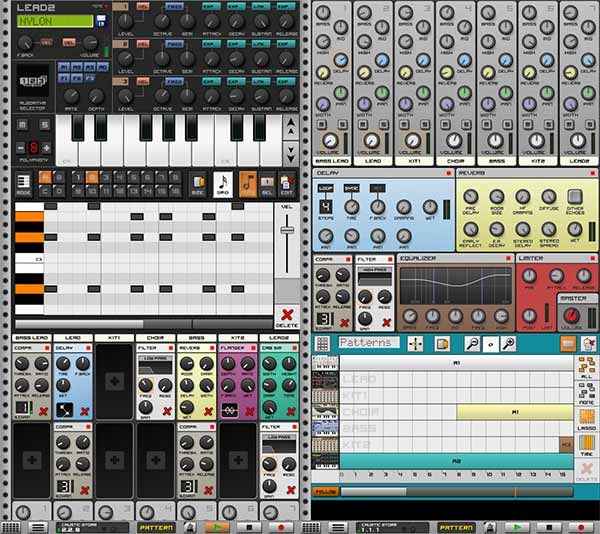The image size is (600, 534).
Task: Toggle the PATTERN mode button in right bar
Action: coord(456,527)
